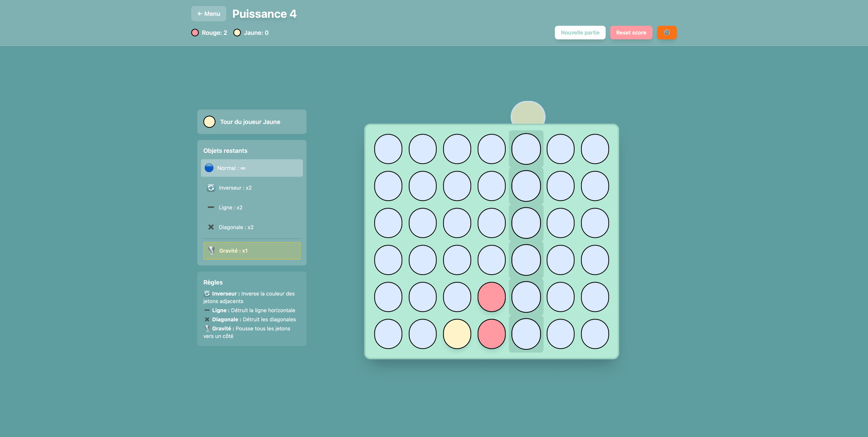Screen dimensions: 868x437
Task: Choose the Gravité : x1 item row
Action: pyautogui.click(x=252, y=251)
